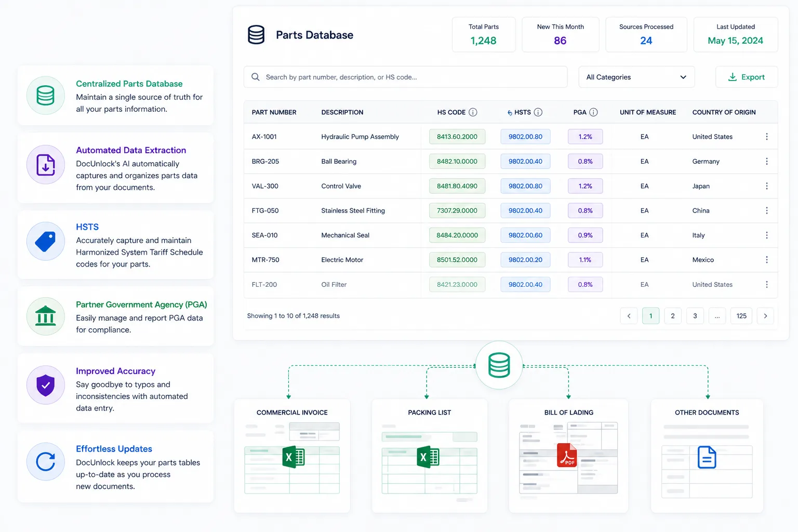Click DESCRIPTION column header

pos(342,112)
